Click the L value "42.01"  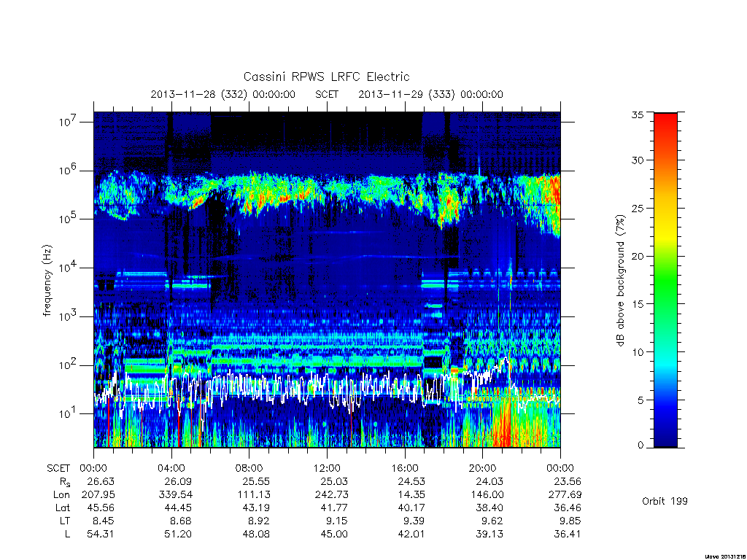point(411,534)
